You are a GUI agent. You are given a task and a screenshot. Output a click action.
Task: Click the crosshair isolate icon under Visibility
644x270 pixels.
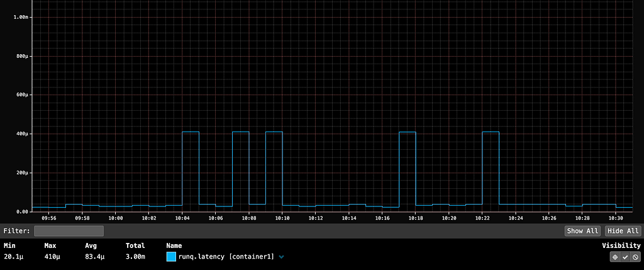click(x=615, y=257)
